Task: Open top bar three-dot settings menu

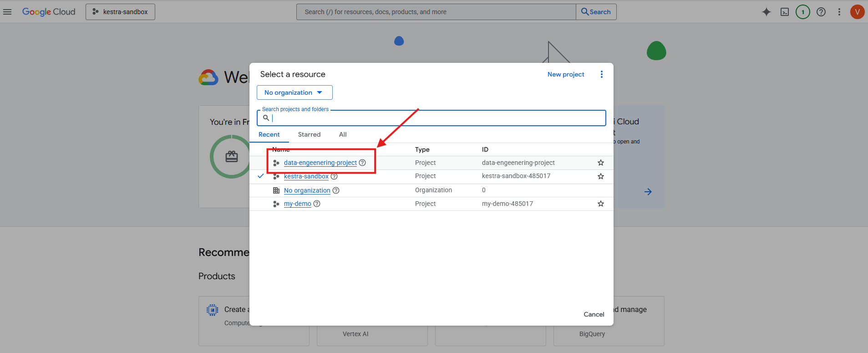Action: [x=839, y=12]
